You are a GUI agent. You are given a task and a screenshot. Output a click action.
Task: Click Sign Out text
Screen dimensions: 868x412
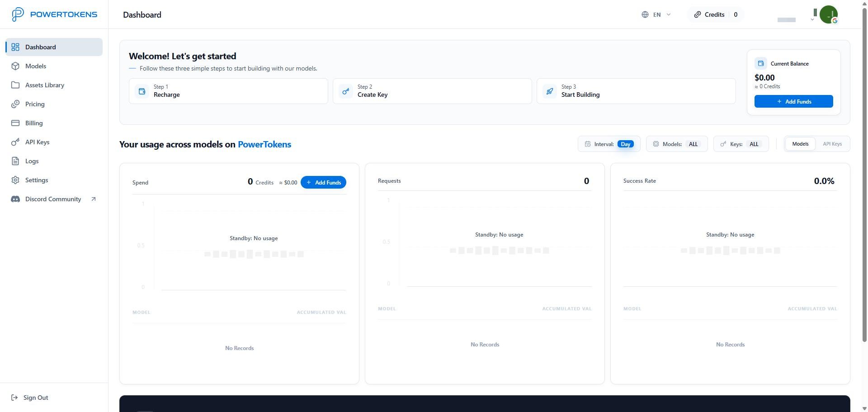36,398
